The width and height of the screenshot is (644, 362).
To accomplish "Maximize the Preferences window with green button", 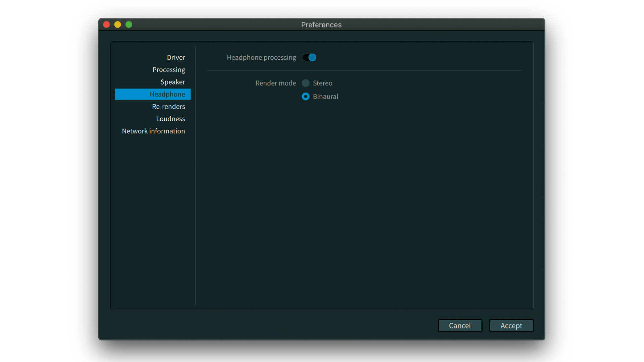I will pos(129,24).
